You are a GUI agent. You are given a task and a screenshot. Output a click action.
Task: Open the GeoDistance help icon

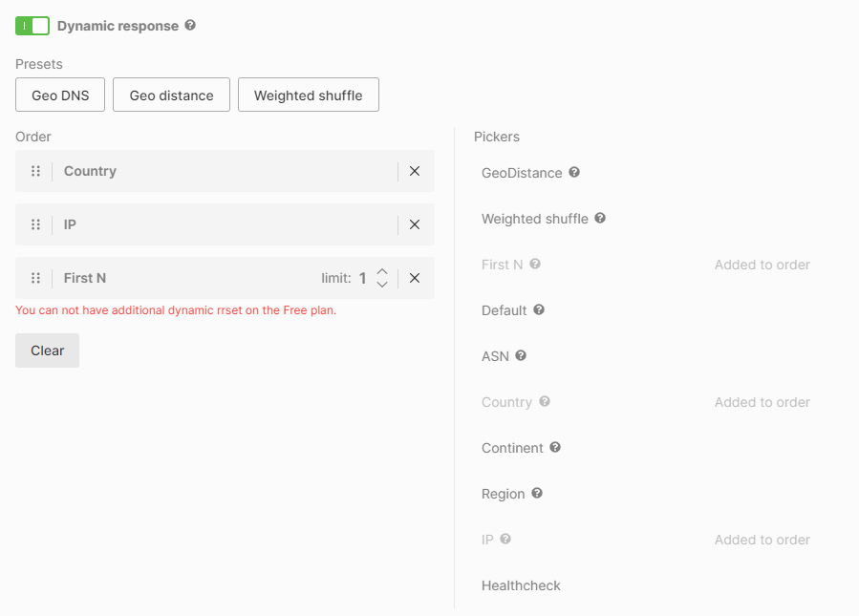pos(574,173)
